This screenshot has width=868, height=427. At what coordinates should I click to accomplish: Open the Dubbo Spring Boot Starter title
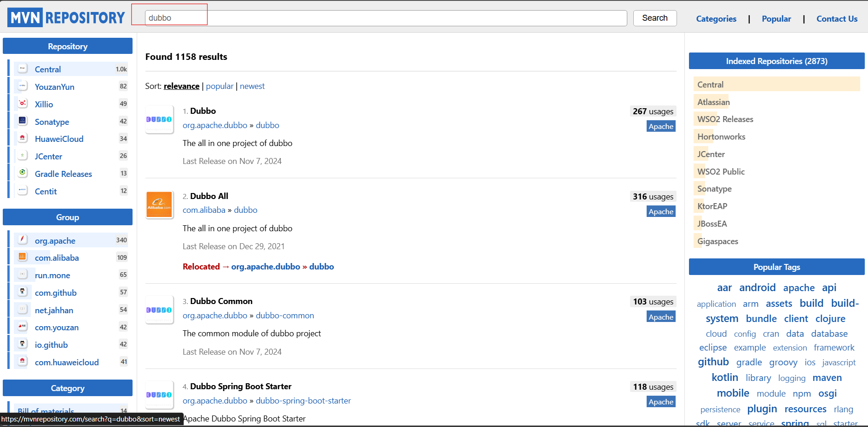coord(241,386)
